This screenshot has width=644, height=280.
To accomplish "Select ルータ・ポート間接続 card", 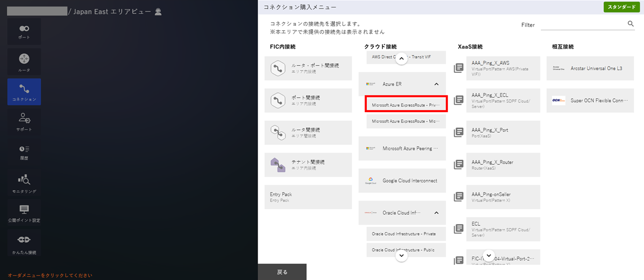I will pos(308,68).
